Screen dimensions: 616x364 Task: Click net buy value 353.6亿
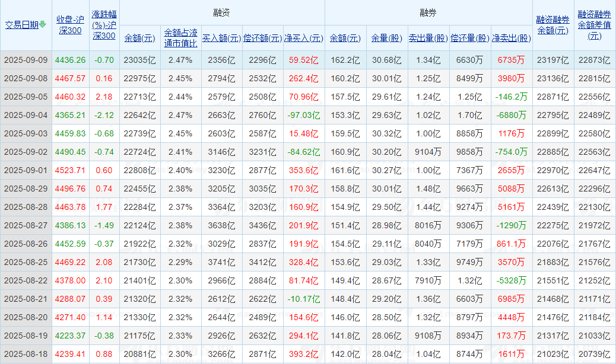tap(304, 170)
